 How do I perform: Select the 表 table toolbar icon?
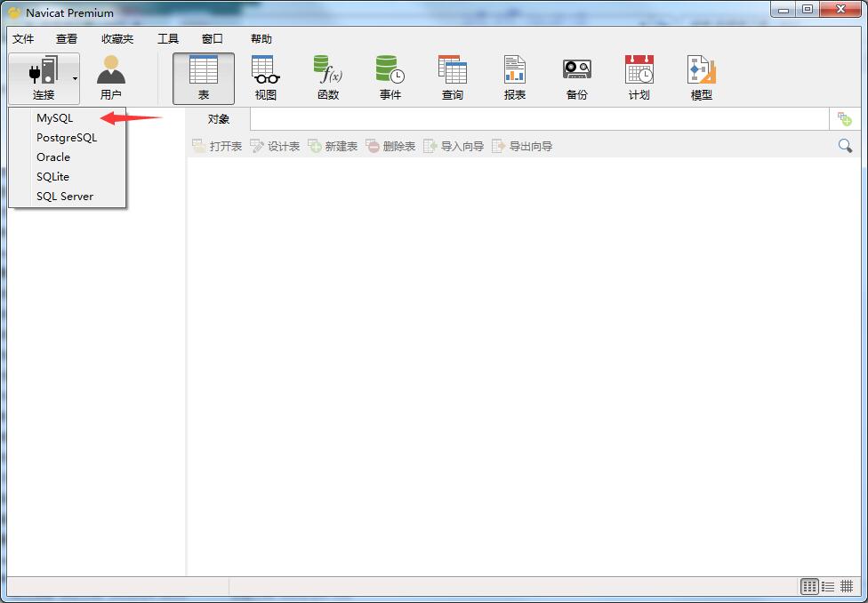coord(204,78)
